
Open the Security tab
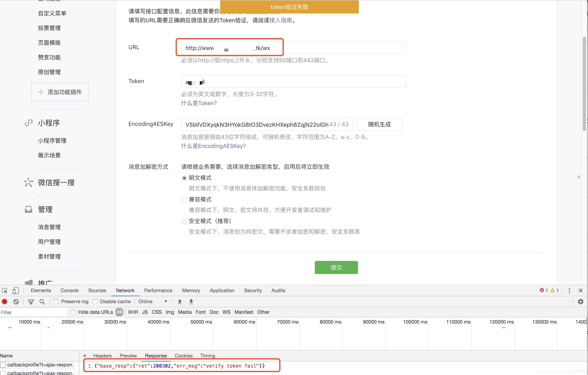pos(253,290)
